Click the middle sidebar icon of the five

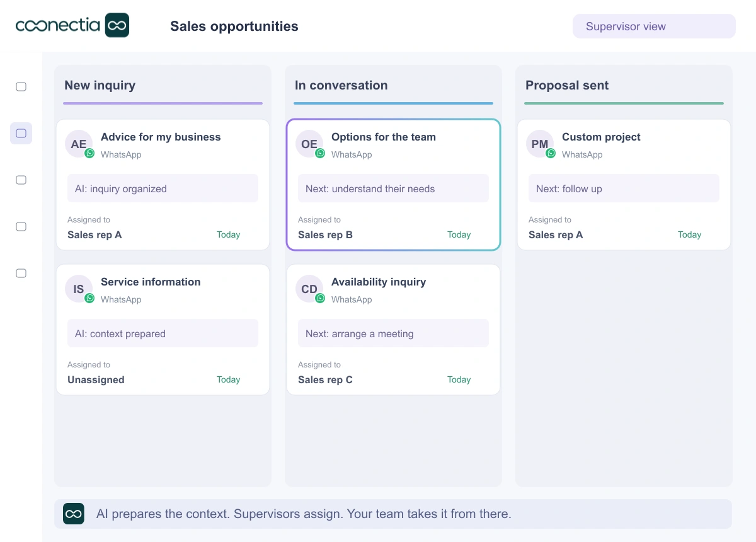click(21, 180)
